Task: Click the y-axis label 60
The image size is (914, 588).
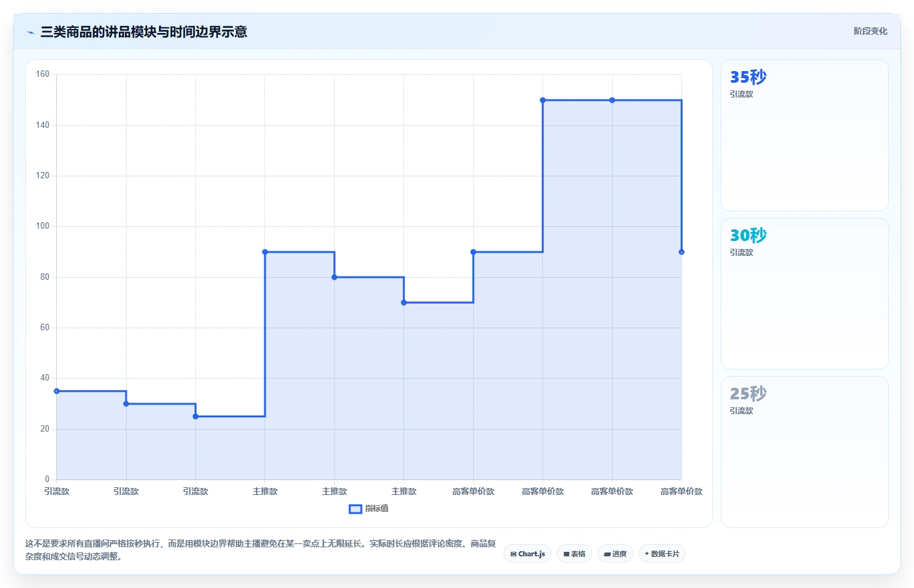Action: (x=45, y=328)
